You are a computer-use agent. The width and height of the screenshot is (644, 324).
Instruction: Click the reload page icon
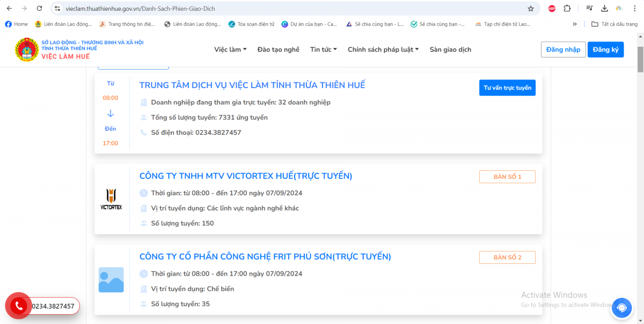(38, 9)
